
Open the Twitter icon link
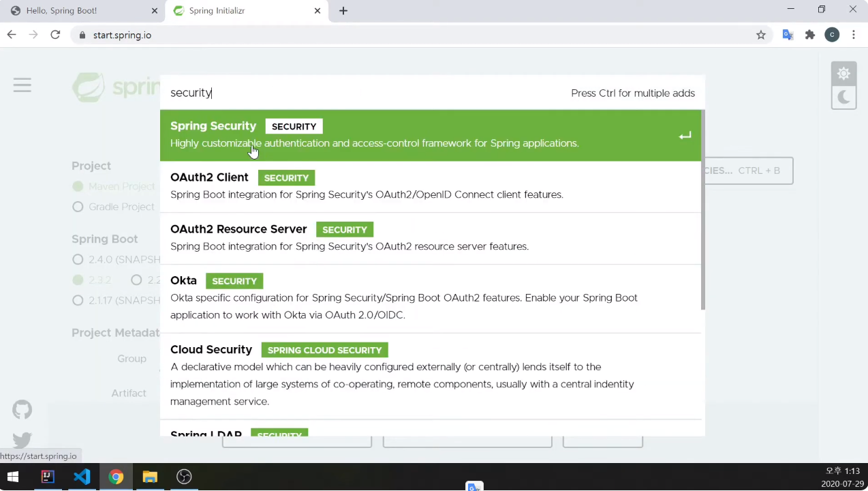point(22,440)
